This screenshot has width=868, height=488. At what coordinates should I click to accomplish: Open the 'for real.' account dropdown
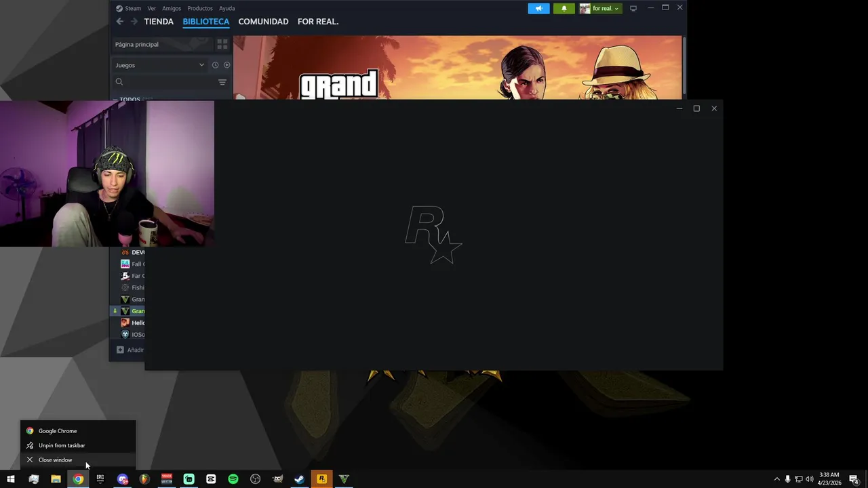(600, 8)
